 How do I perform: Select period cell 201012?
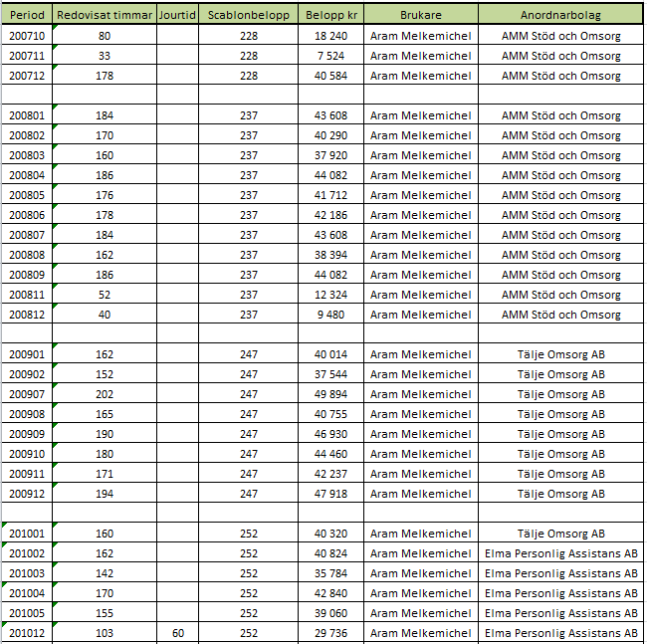point(27,633)
